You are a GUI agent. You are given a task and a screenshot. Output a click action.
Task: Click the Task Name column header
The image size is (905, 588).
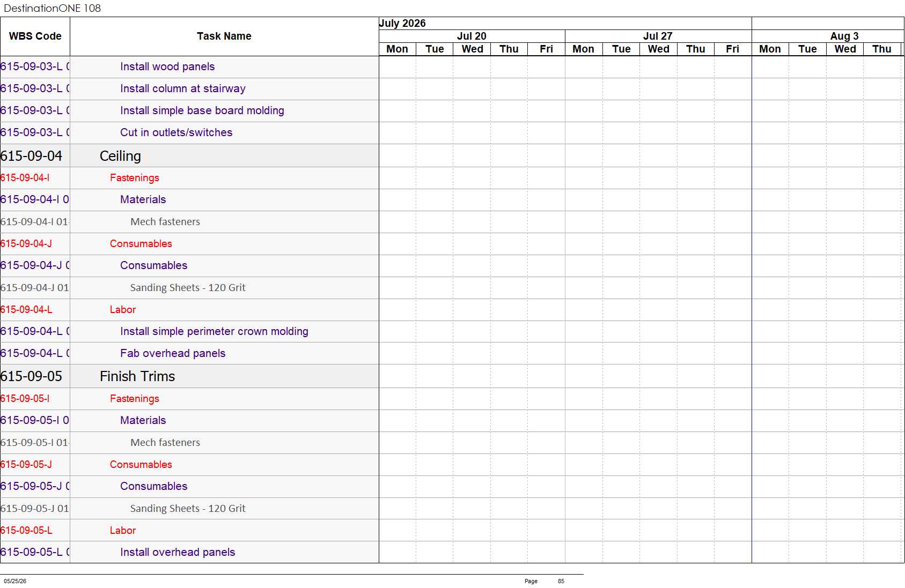click(224, 36)
